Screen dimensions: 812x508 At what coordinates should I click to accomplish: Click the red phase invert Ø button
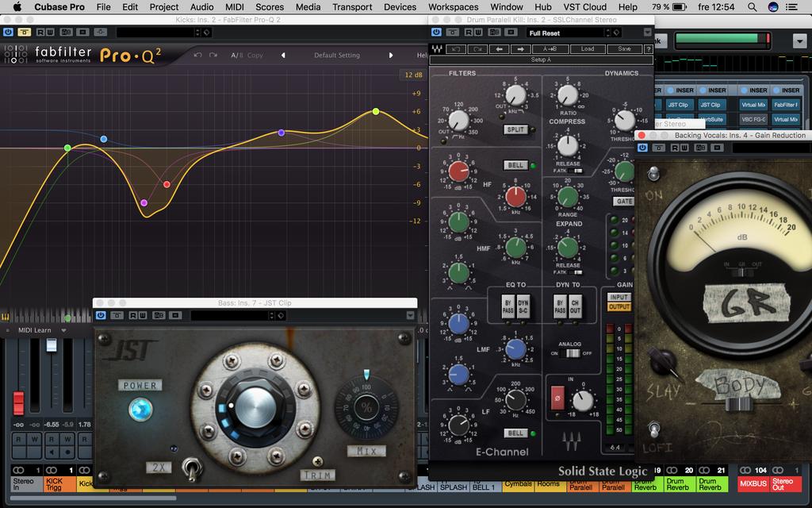click(557, 398)
